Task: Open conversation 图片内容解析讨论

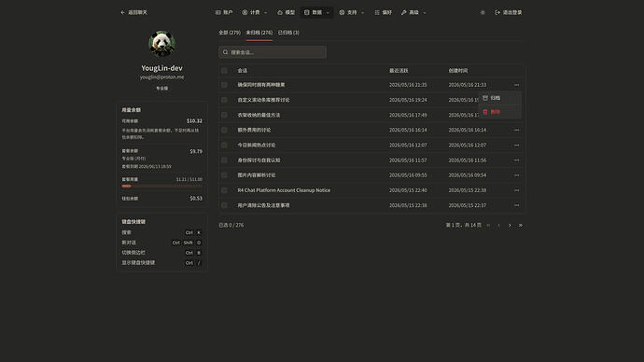Action: [257, 175]
